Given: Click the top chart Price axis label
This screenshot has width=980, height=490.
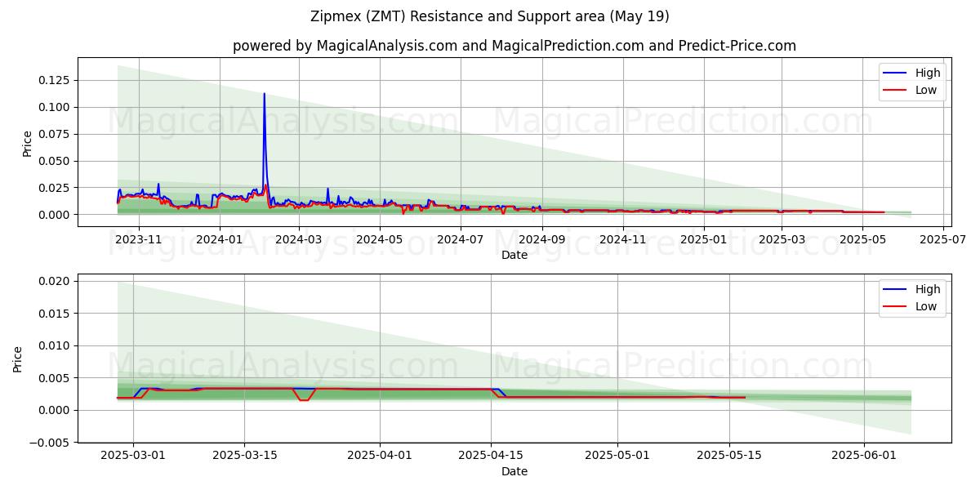Looking at the screenshot, I should [x=27, y=143].
